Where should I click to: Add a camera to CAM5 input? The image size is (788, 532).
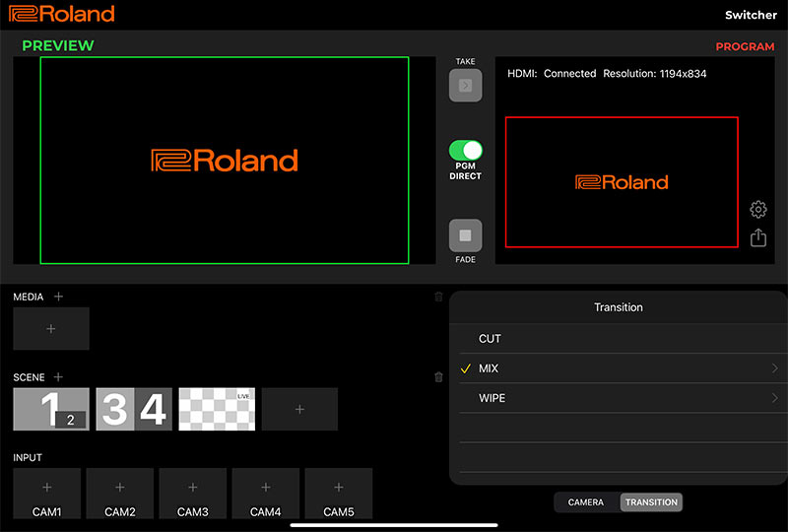click(x=339, y=494)
